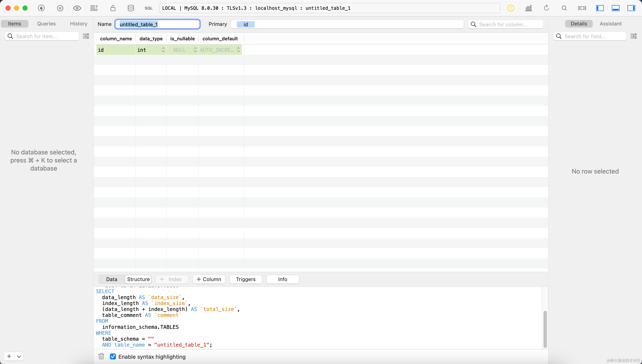Click the is_nullable column header
The width and height of the screenshot is (642, 364).
click(x=182, y=39)
